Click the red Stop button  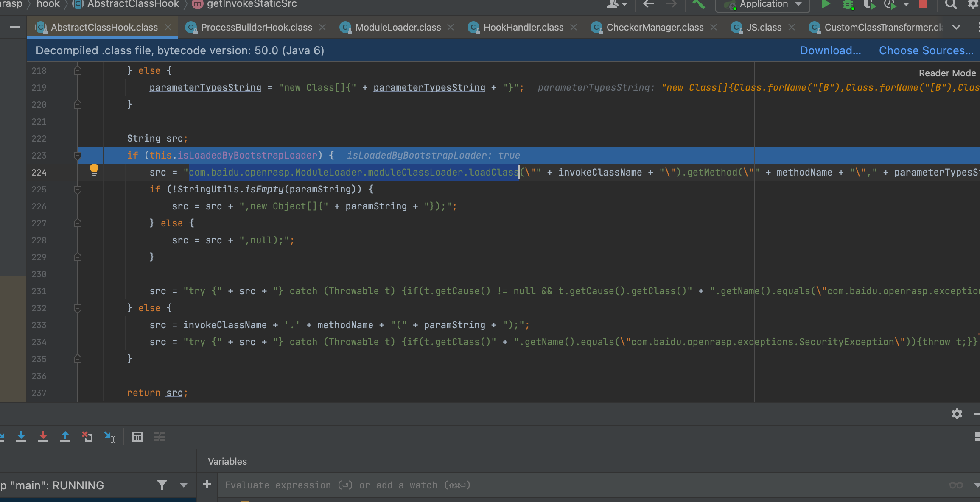point(923,4)
